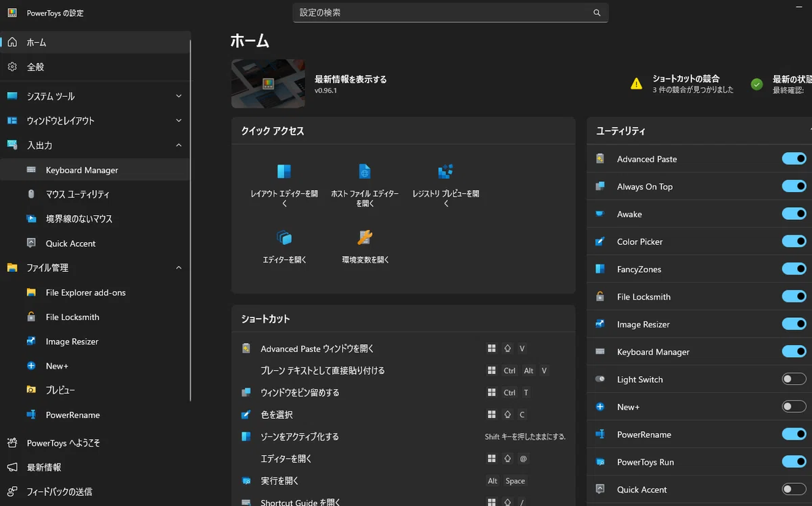This screenshot has width=812, height=506.
Task: Select フィードバックの送信 in the sidebar
Action: tap(95, 492)
